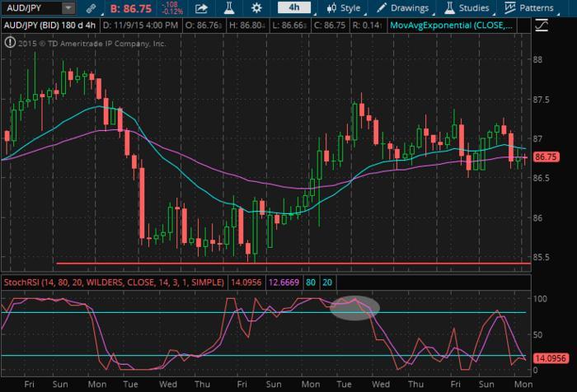Click the -.108 -0.12% price change
Image resolution: width=577 pixels, height=392 pixels.
pyautogui.click(x=172, y=8)
